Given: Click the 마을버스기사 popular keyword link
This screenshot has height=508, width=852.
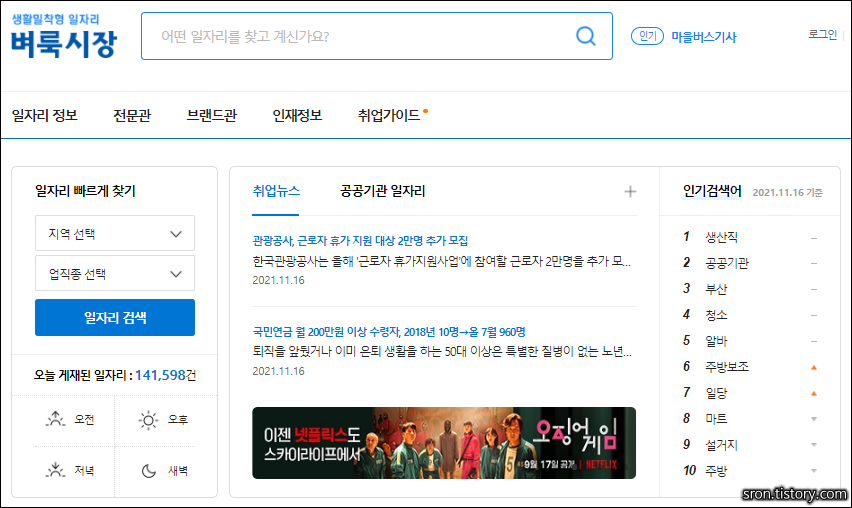Looking at the screenshot, I should click(704, 37).
